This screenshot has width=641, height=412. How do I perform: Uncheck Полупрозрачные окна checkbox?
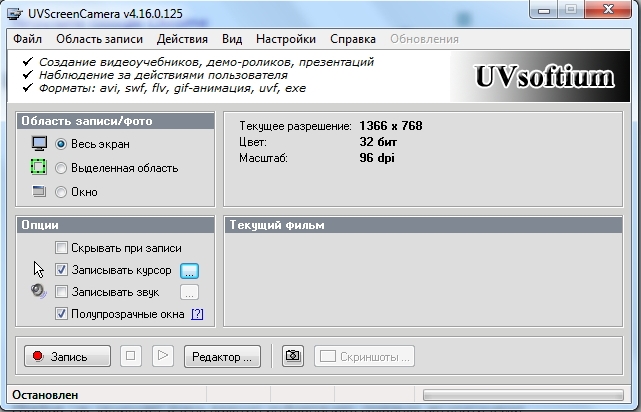click(61, 313)
